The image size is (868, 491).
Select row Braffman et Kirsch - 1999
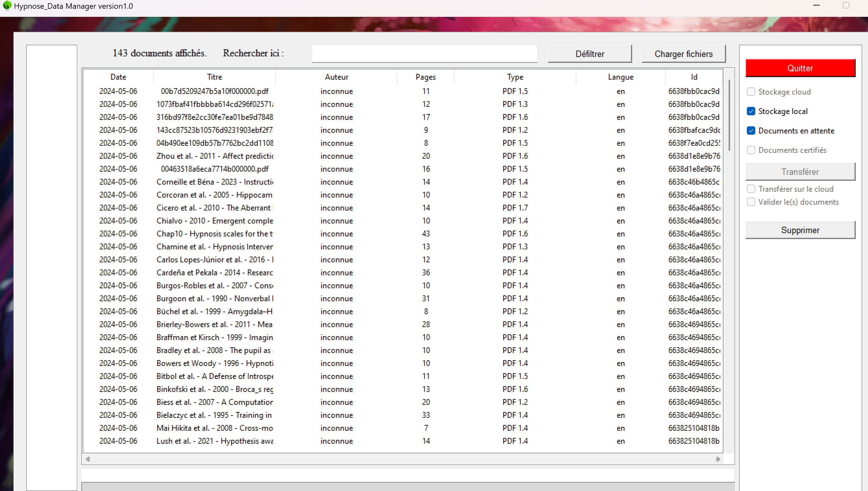403,337
